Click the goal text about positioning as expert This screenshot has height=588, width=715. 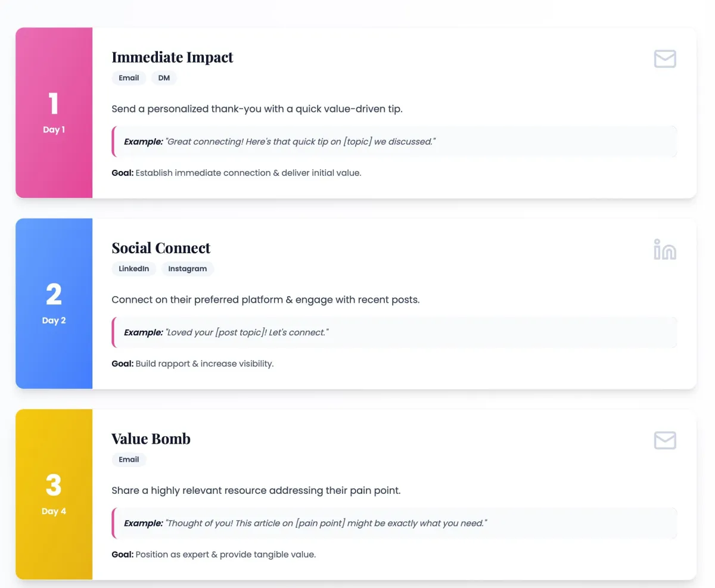click(x=214, y=554)
